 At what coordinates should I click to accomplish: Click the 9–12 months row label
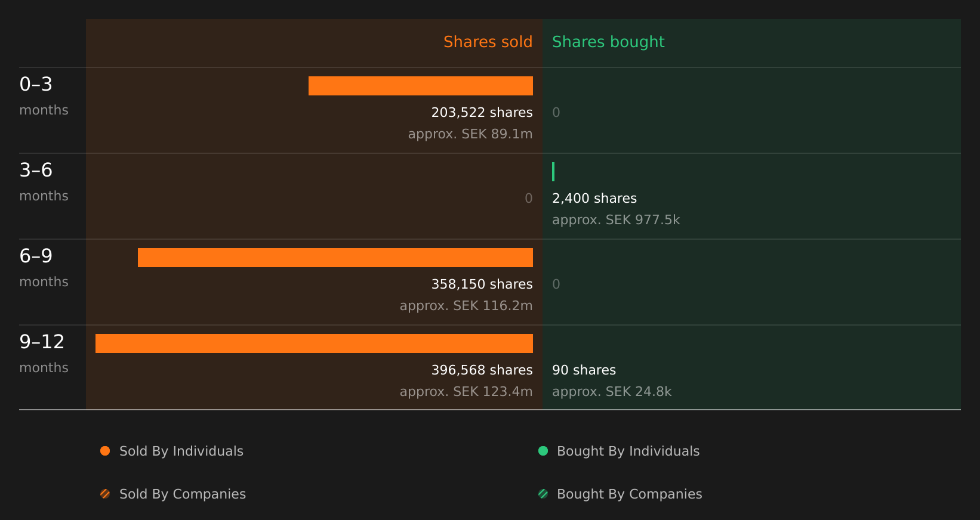point(44,354)
